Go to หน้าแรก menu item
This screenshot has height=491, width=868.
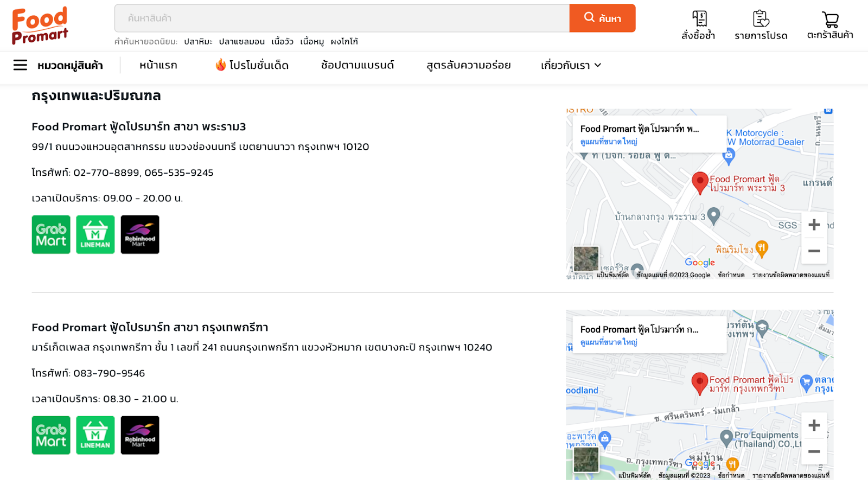(x=158, y=66)
